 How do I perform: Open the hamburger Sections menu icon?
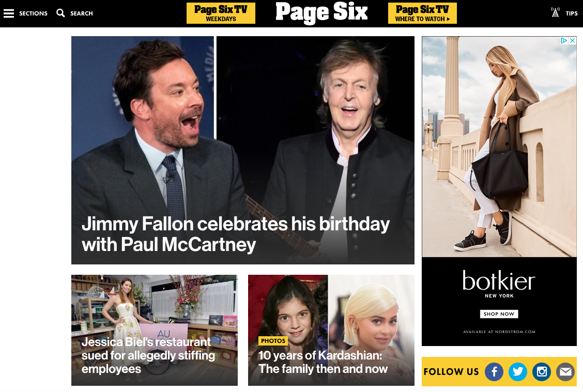point(9,13)
